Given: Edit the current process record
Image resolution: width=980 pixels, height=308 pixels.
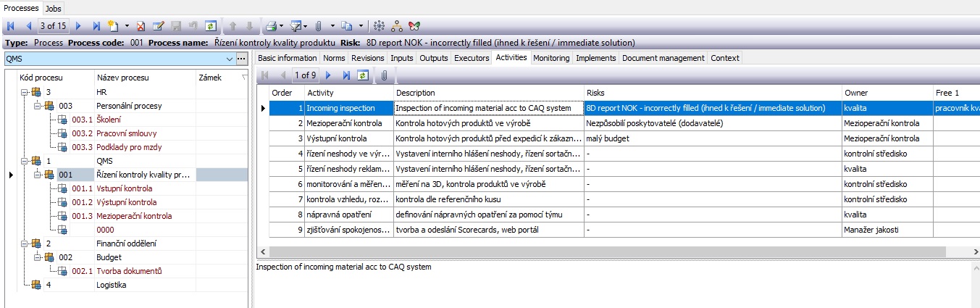Looking at the screenshot, I should (x=158, y=26).
